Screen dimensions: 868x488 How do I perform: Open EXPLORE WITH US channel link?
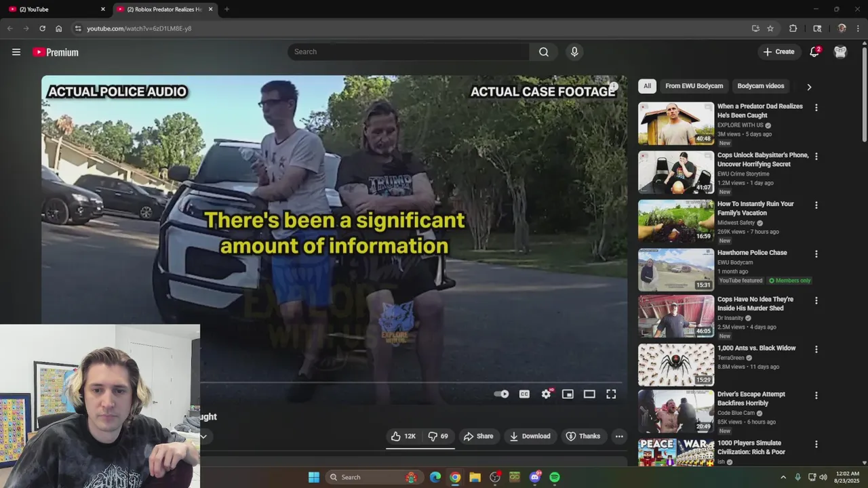click(x=741, y=125)
